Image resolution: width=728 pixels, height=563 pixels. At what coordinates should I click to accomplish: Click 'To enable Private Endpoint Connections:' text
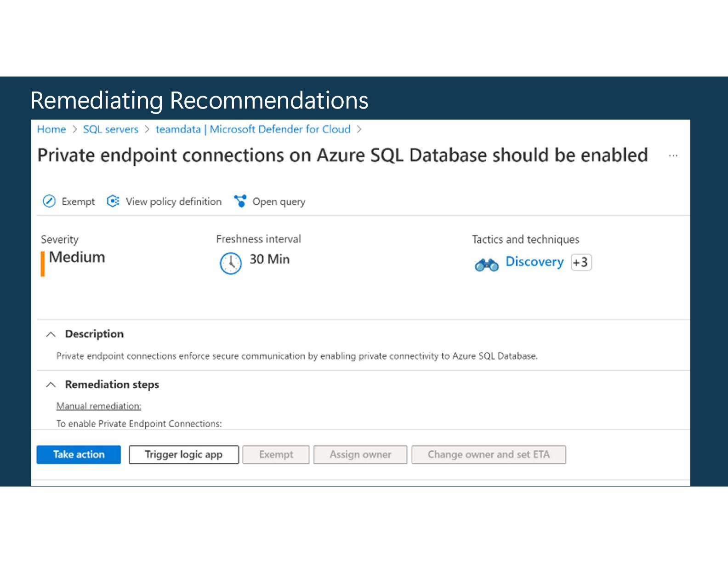(x=139, y=424)
